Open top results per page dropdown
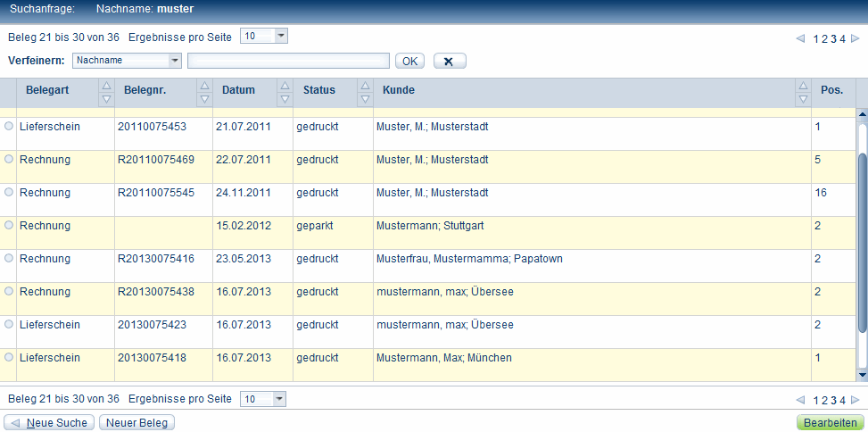The image size is (868, 432). tap(281, 37)
